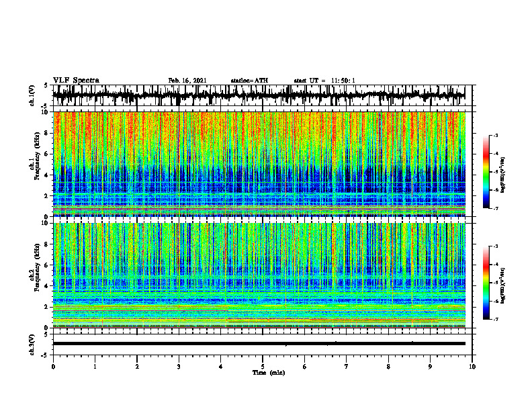Click the "-3" label on ch.2 colorbar

tap(496, 246)
